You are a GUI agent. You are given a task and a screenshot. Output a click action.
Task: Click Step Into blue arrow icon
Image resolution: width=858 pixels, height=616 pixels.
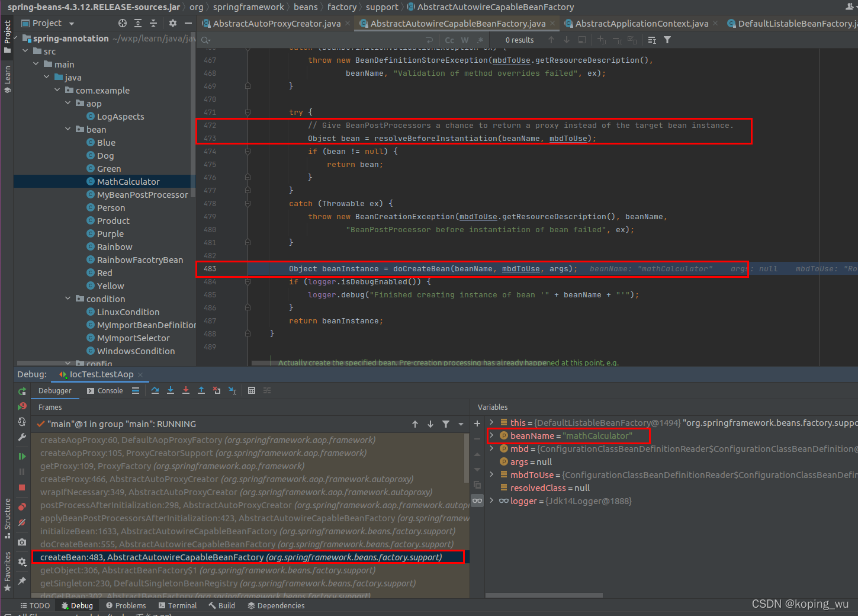click(171, 390)
